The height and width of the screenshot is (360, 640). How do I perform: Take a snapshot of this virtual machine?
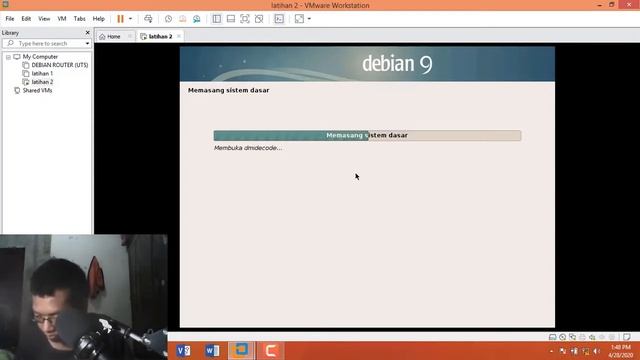pos(168,19)
